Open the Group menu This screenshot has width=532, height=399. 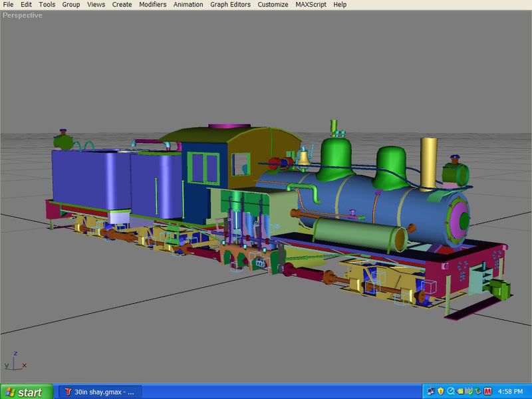(71, 5)
